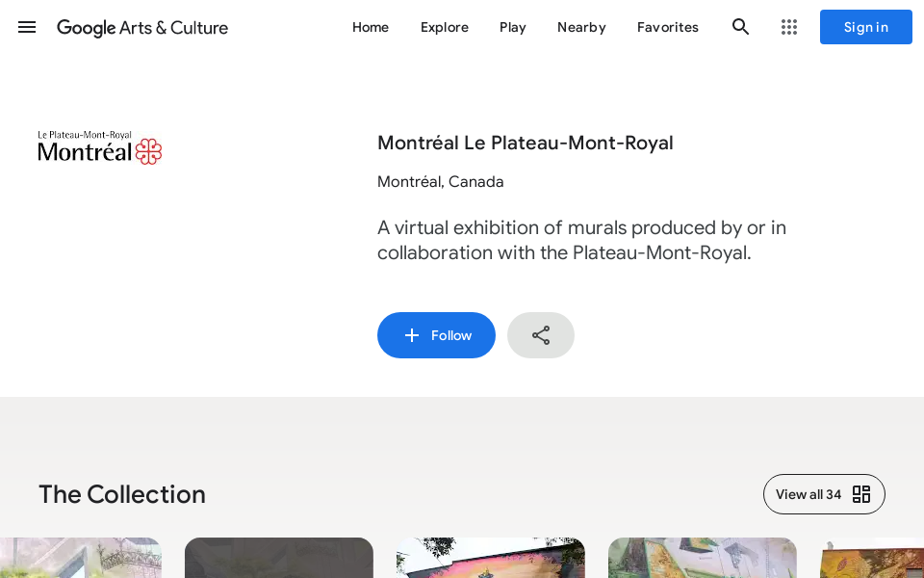
Task: Open the Explore menu item
Action: coord(444,27)
